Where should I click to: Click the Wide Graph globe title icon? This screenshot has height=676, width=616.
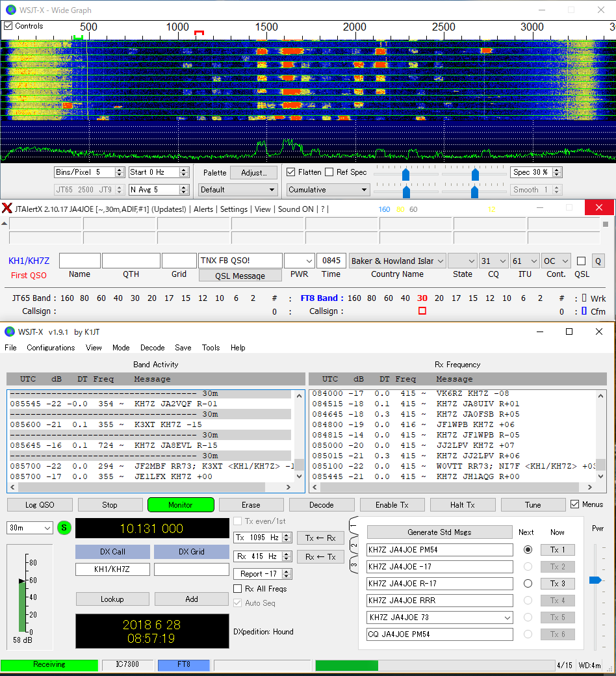(10, 10)
